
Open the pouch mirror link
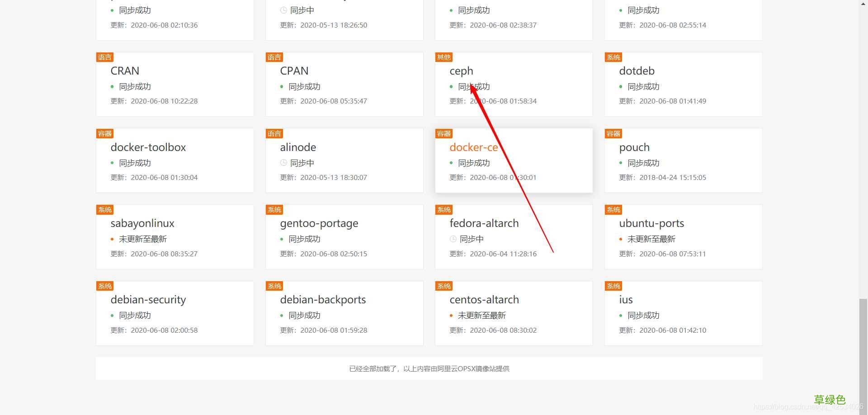pos(634,147)
